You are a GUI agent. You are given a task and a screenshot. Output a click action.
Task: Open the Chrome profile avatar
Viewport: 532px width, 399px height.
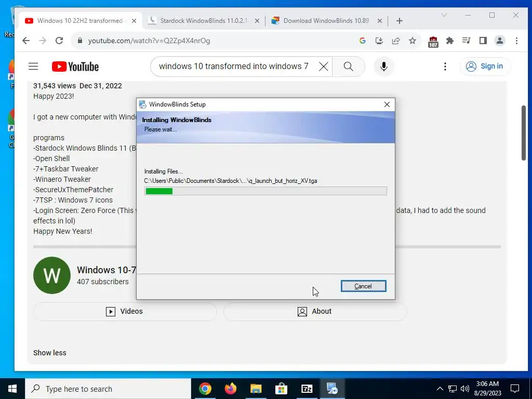[x=499, y=41]
